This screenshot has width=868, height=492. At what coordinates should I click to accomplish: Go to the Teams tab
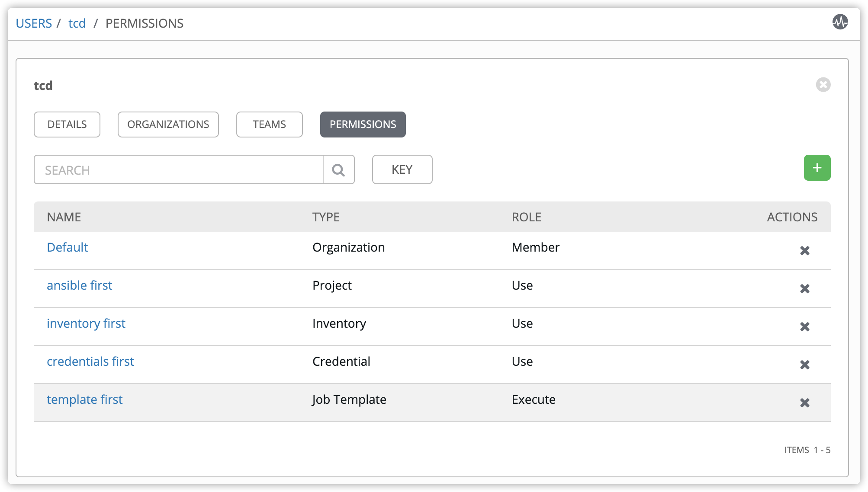point(270,125)
